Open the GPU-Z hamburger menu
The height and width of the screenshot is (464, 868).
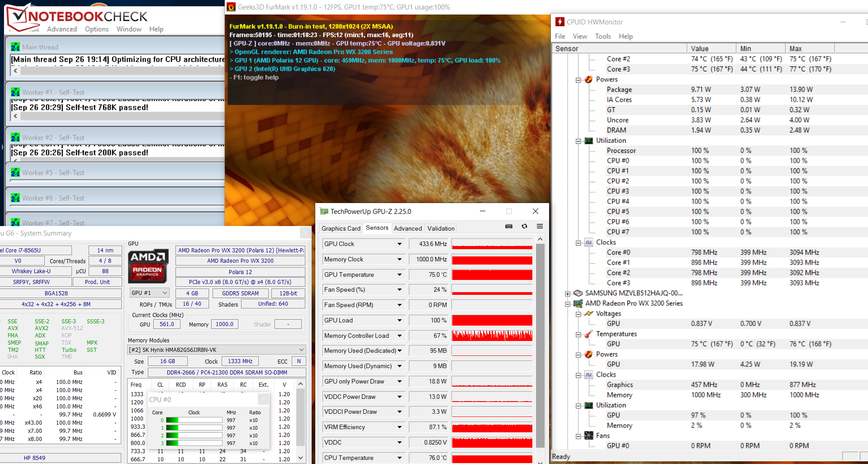point(540,226)
